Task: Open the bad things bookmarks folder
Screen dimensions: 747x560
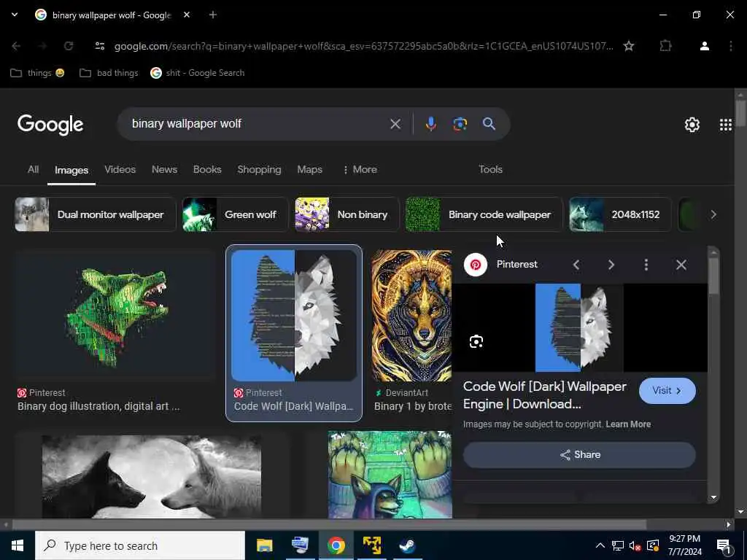Action: [109, 73]
